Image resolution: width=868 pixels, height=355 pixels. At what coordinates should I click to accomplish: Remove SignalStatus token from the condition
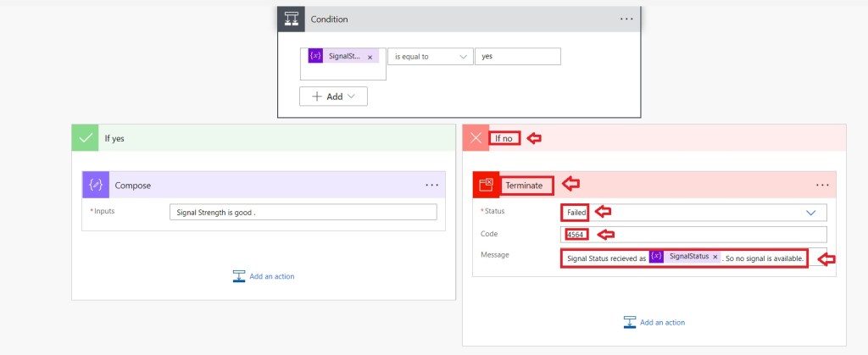coord(370,57)
